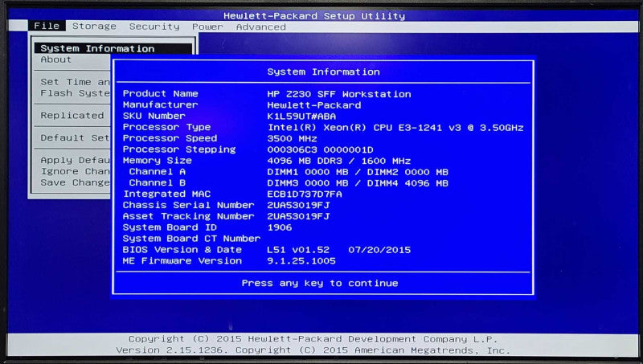This screenshot has height=364, width=643.
Task: Click the 07/20/2015 BIOS date
Action: tap(379, 250)
